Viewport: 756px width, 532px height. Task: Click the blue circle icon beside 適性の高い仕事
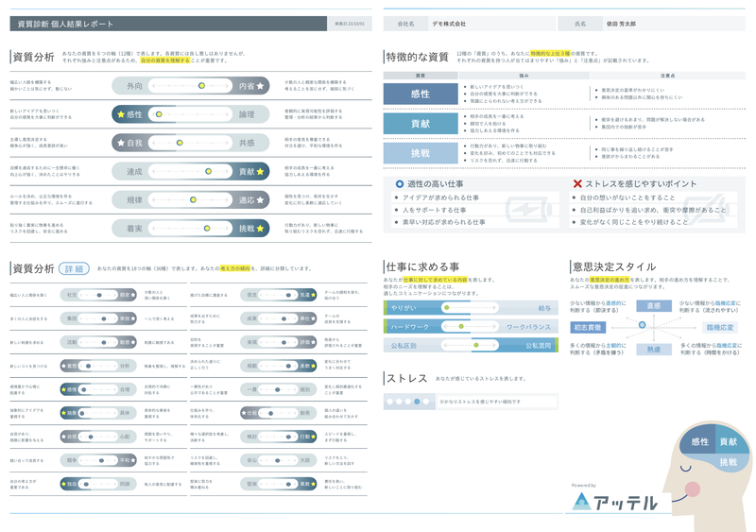400,184
